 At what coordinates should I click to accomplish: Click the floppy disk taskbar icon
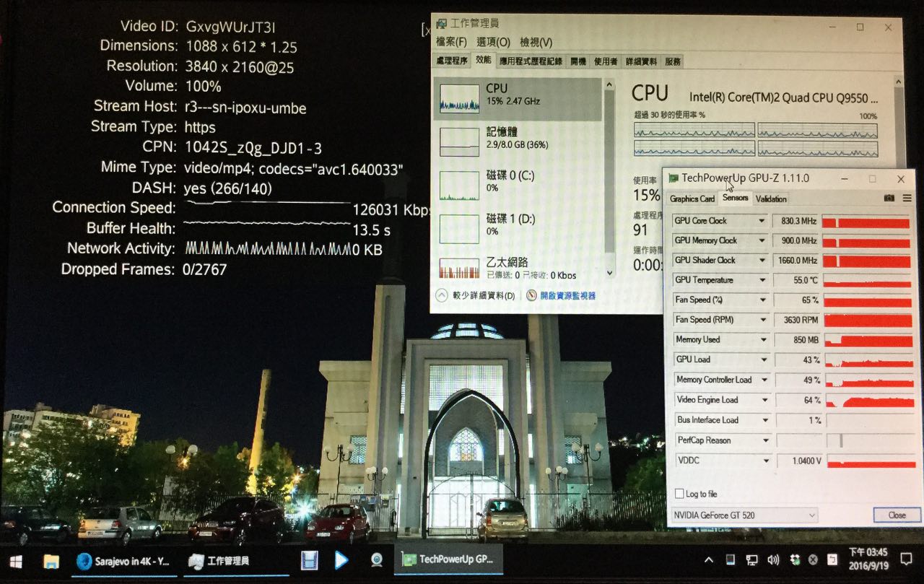(310, 560)
